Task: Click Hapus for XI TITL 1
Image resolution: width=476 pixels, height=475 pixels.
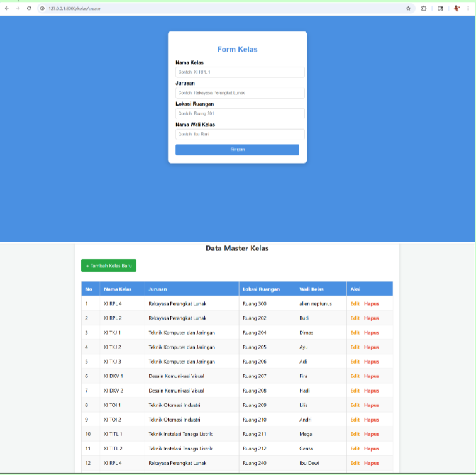Action: point(372,434)
